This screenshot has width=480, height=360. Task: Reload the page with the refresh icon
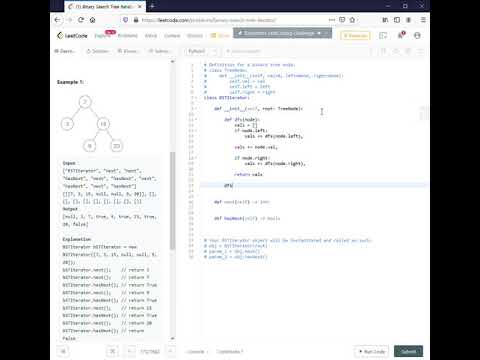tap(81, 20)
